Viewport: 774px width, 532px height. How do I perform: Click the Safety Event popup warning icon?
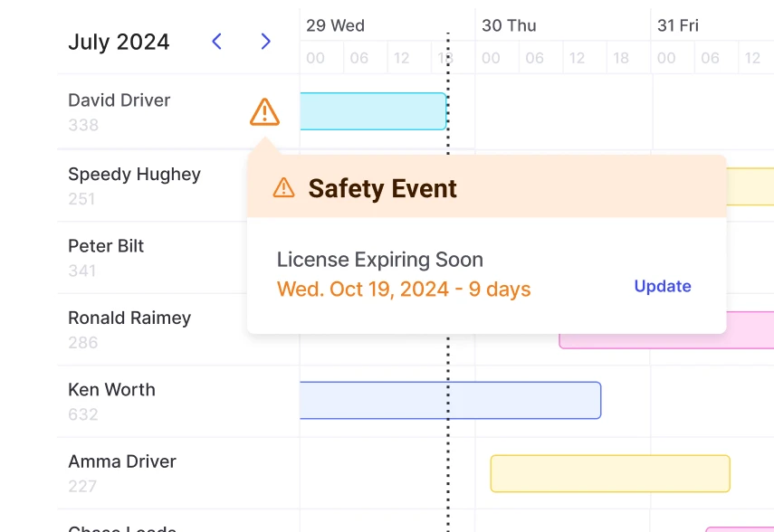tap(284, 188)
